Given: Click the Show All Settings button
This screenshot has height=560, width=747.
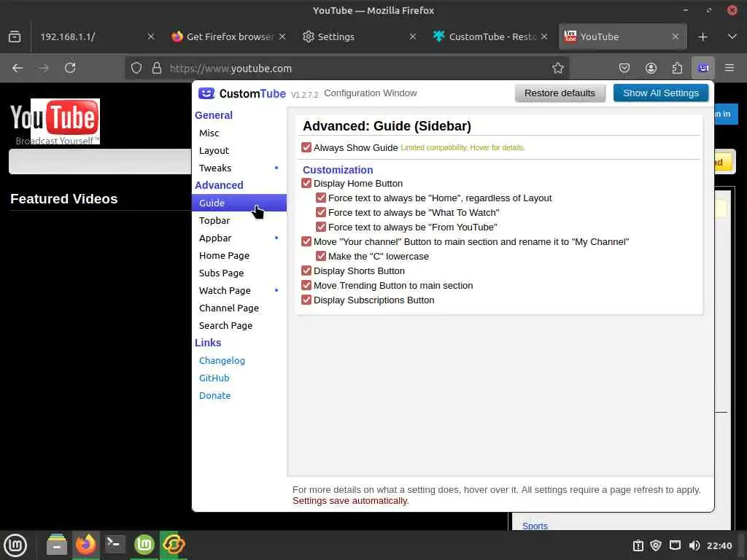Looking at the screenshot, I should click(x=661, y=93).
